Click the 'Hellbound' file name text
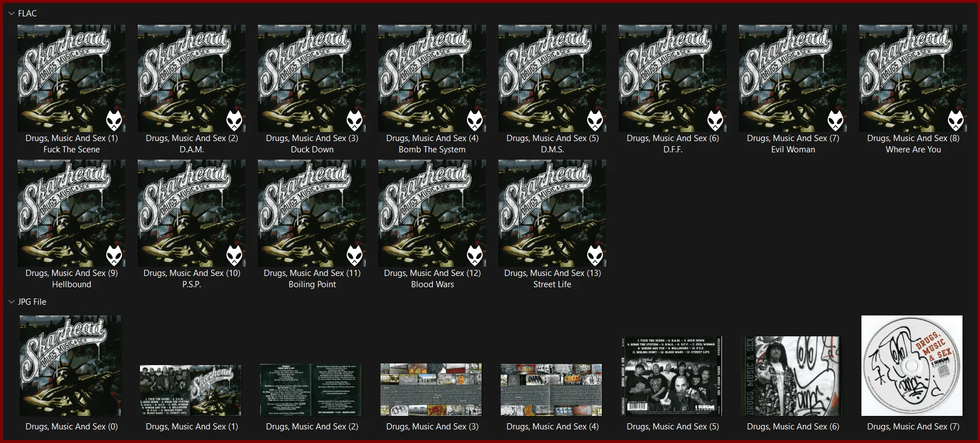The height and width of the screenshot is (443, 980). [72, 284]
